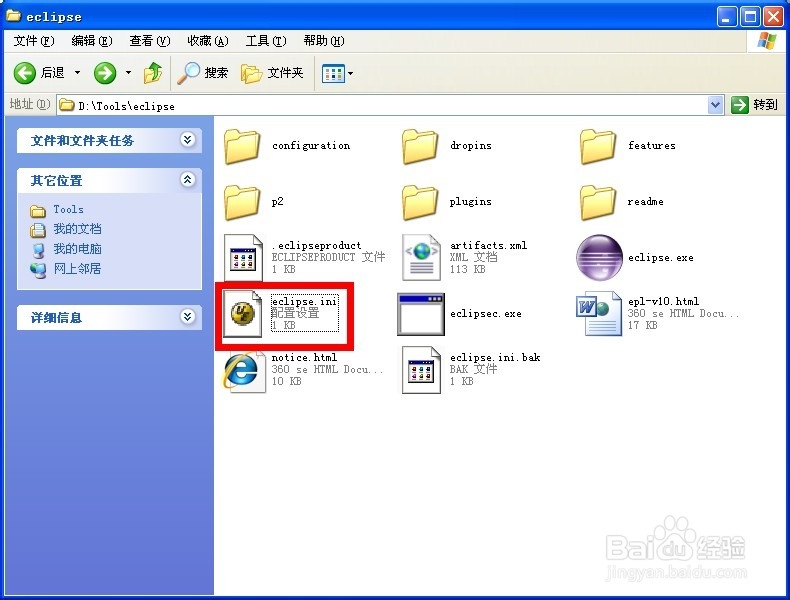
Task: Open the File (文件) menu
Action: click(x=34, y=41)
